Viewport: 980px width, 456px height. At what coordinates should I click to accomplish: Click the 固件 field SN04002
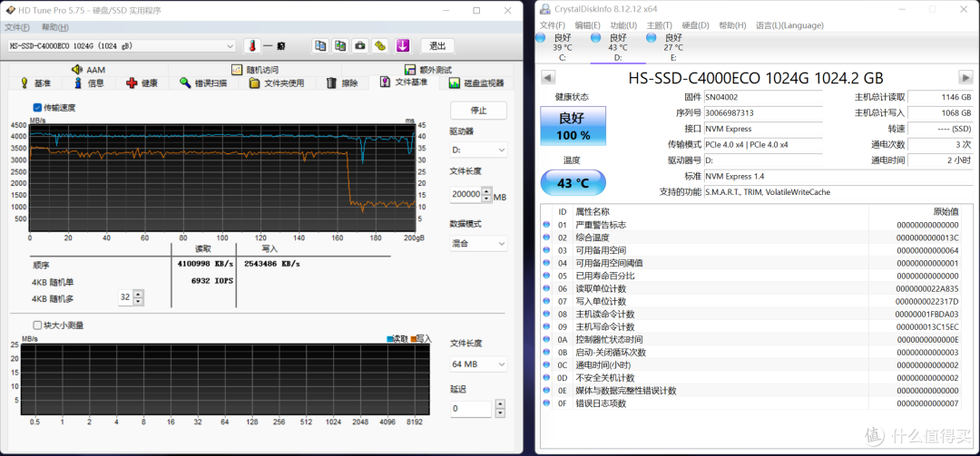tap(762, 97)
